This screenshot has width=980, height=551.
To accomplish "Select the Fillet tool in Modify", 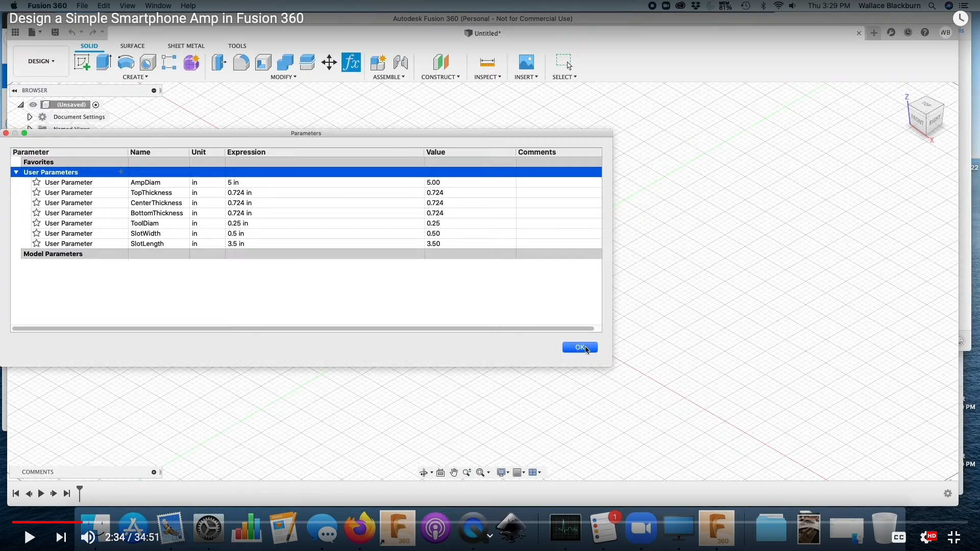I will tap(241, 62).
